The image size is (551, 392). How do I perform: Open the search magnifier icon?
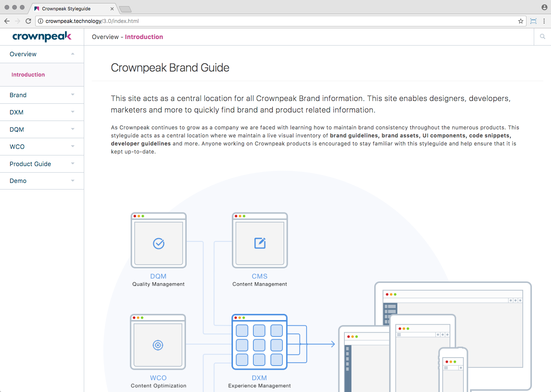tap(542, 37)
